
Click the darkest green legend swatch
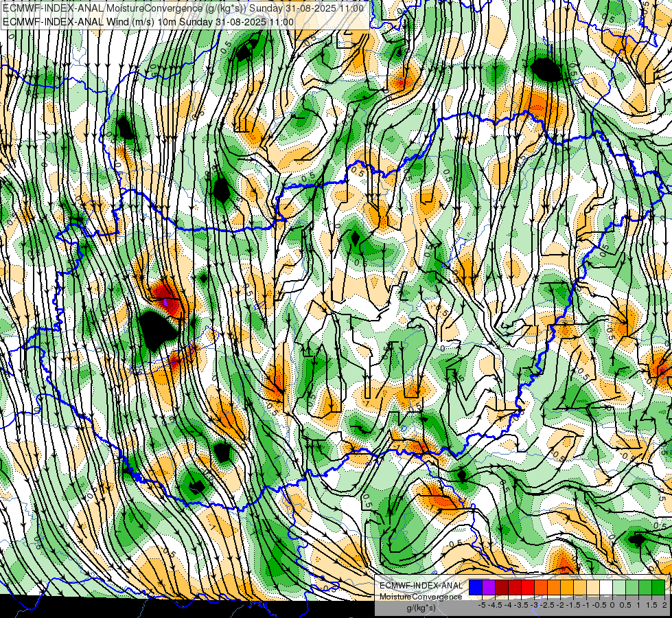click(x=658, y=587)
